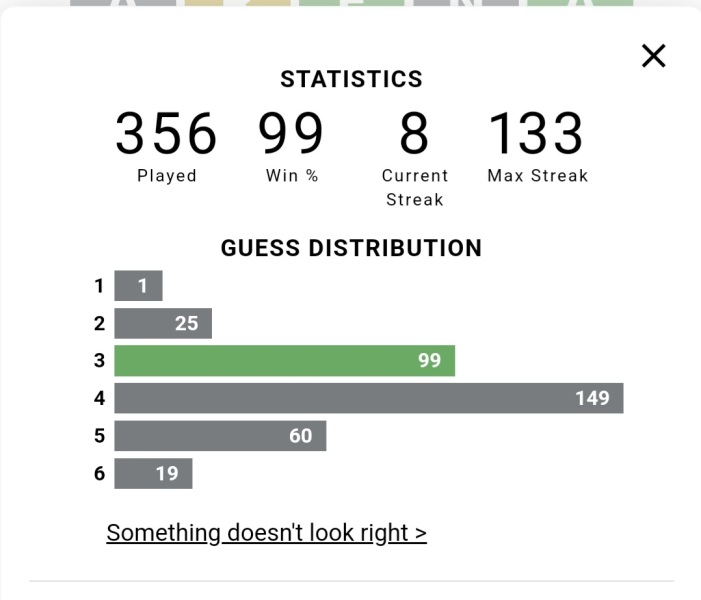The height and width of the screenshot is (600, 701).
Task: Click the 356 games played number
Action: point(166,133)
